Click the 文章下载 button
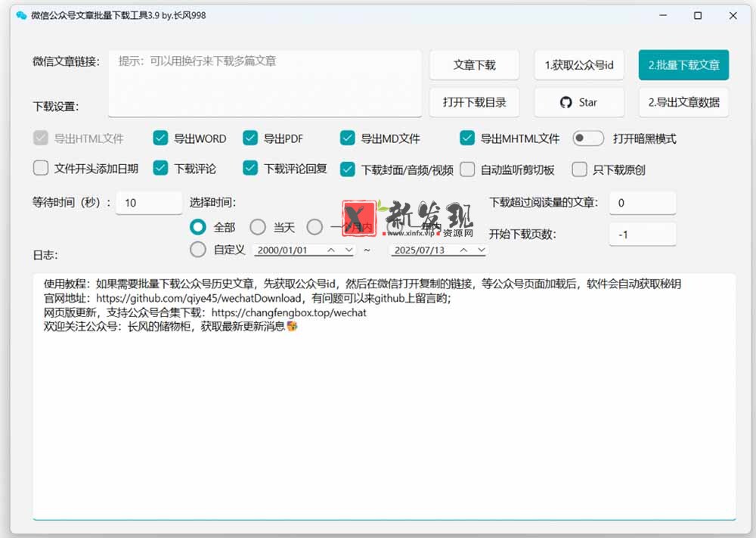The image size is (756, 538). (474, 64)
